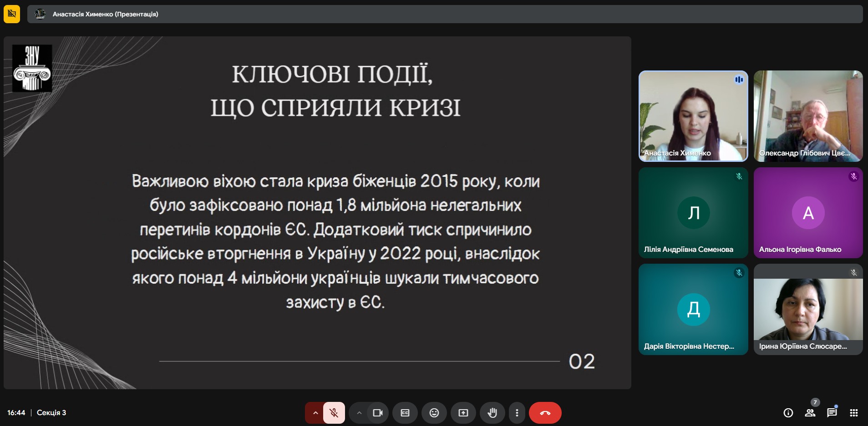Viewport: 868px width, 426px height.
Task: Toggle closed captions
Action: [x=405, y=413]
